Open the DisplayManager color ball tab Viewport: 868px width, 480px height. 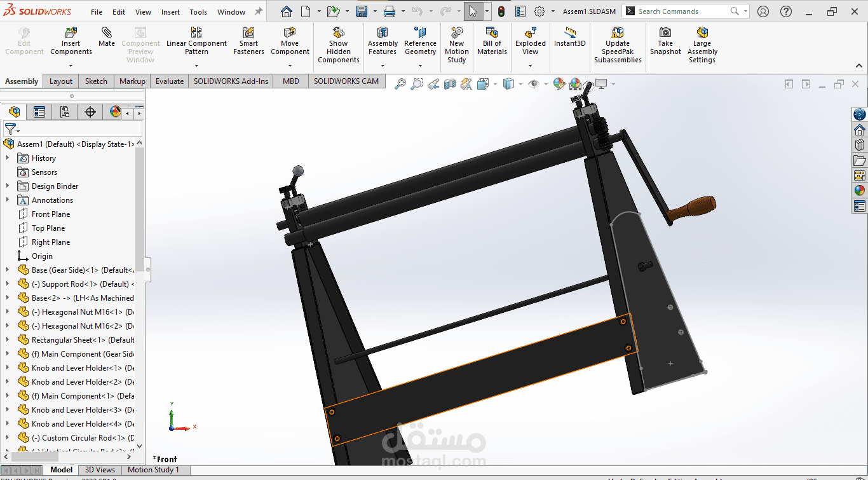coord(116,113)
